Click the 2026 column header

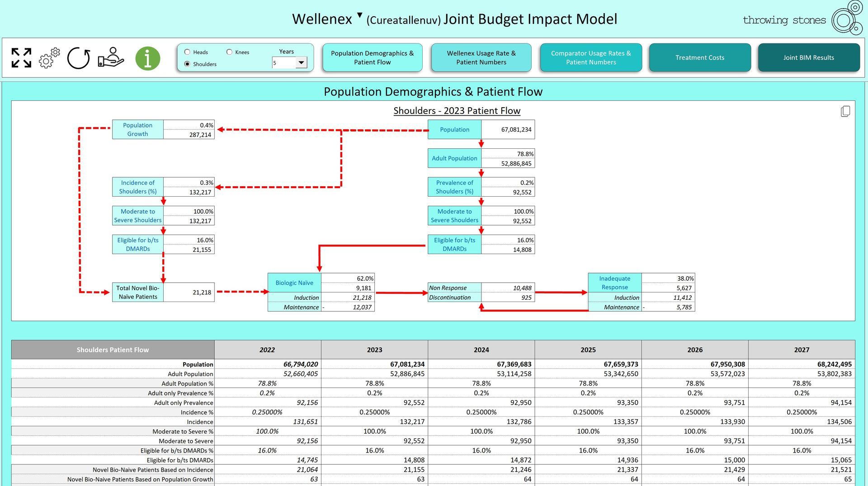[x=695, y=350]
